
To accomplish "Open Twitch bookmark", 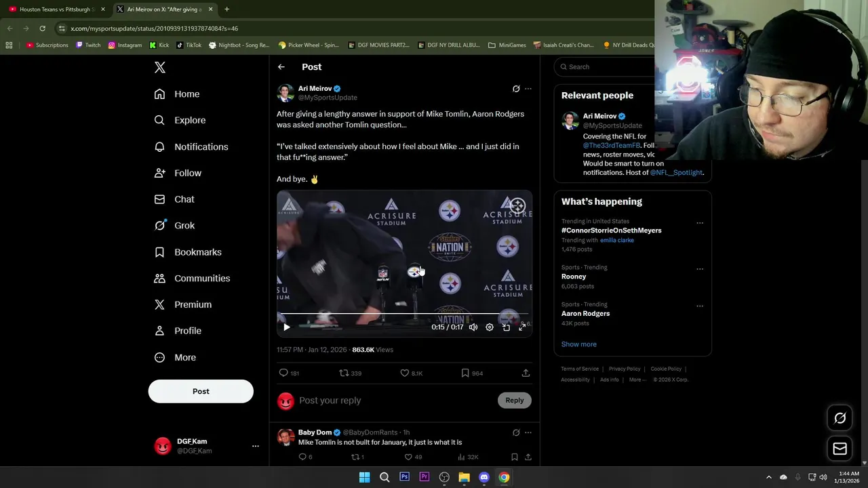I will click(88, 45).
